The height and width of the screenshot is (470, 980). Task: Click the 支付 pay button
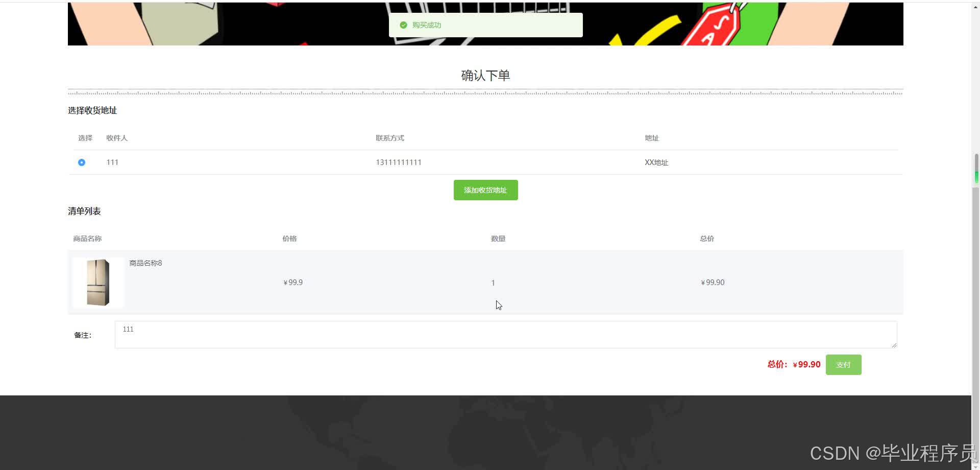pyautogui.click(x=843, y=365)
